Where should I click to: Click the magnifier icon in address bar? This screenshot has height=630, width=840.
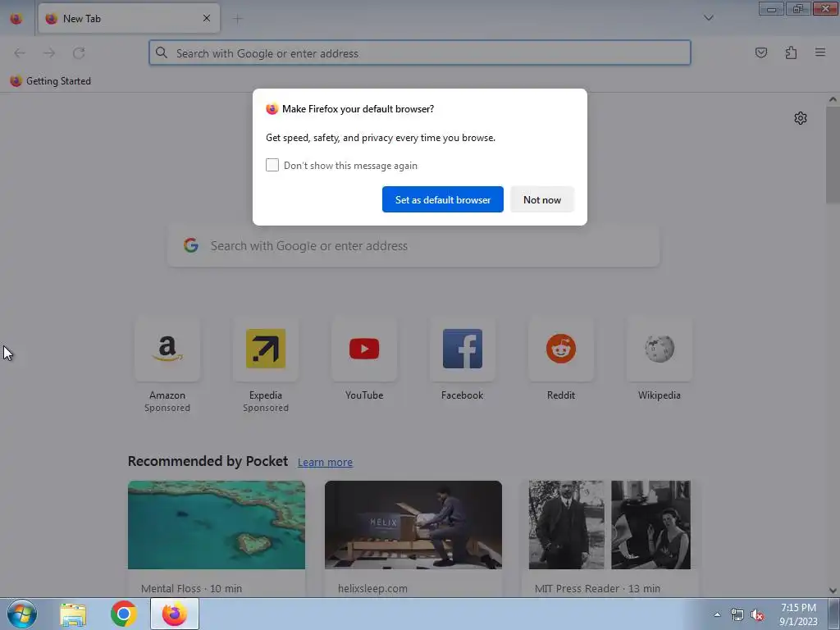point(162,52)
